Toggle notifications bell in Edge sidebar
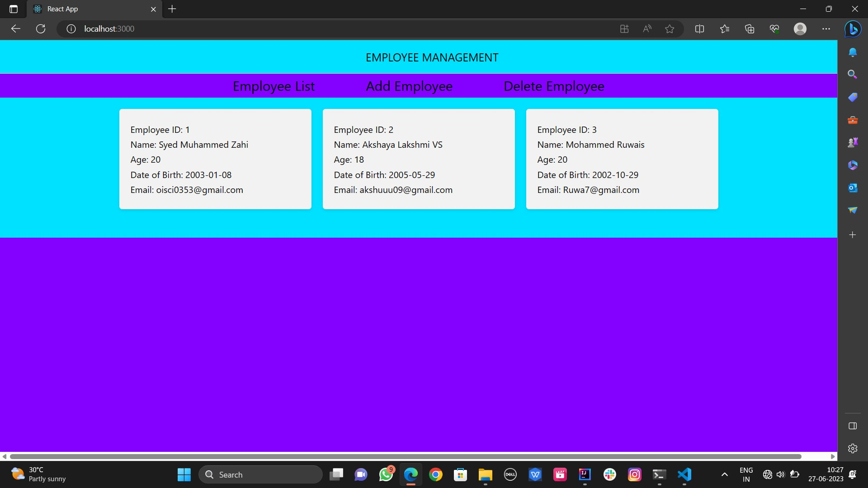The width and height of the screenshot is (868, 488). [853, 52]
